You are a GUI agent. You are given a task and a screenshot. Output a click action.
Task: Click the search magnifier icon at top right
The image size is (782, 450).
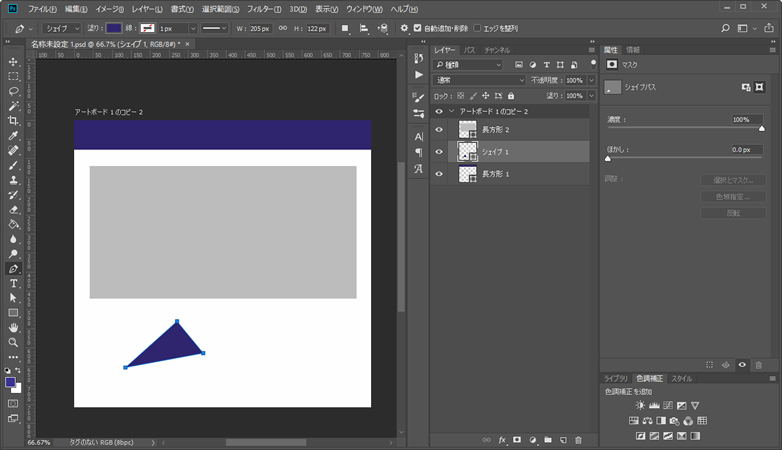point(725,28)
